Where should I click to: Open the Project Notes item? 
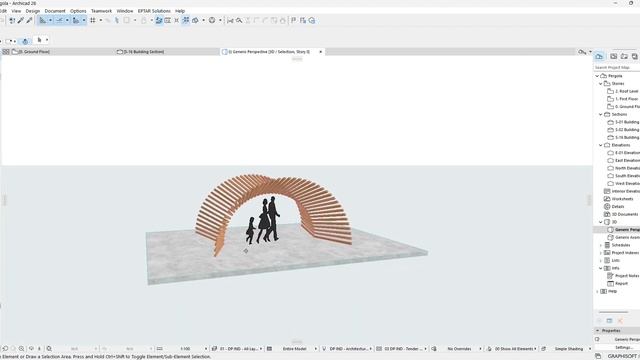(623, 276)
